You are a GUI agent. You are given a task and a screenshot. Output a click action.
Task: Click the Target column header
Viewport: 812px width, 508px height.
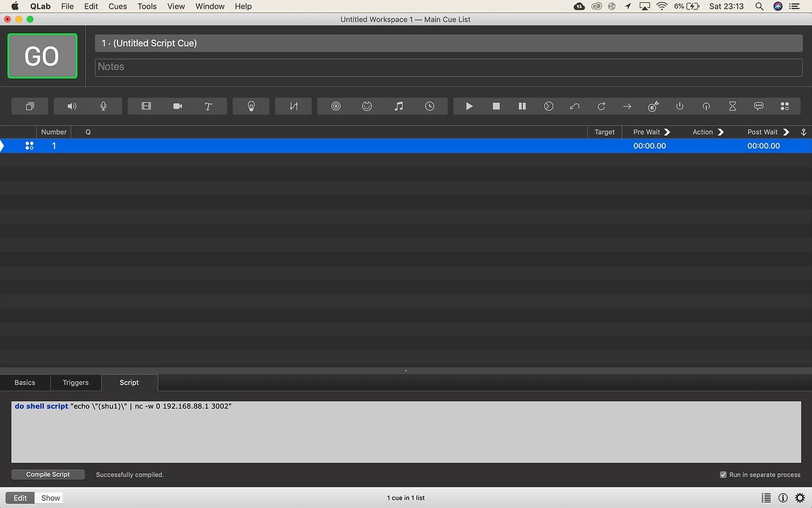click(x=605, y=132)
